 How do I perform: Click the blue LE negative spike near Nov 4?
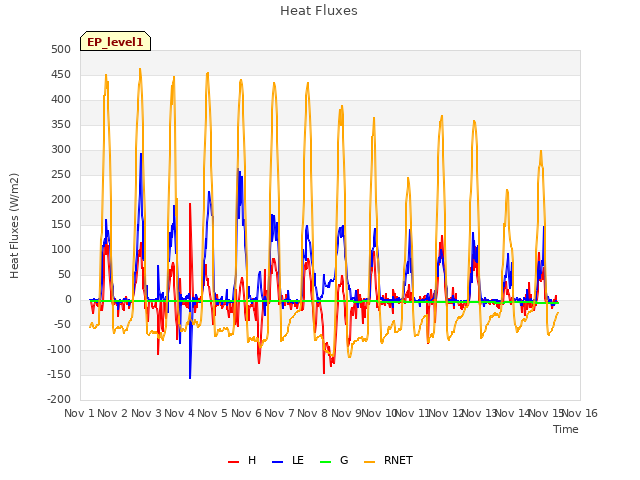coord(190,376)
